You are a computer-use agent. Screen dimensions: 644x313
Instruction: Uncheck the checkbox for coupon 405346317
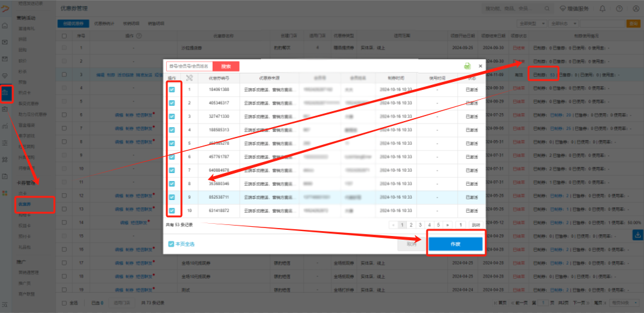click(x=172, y=103)
